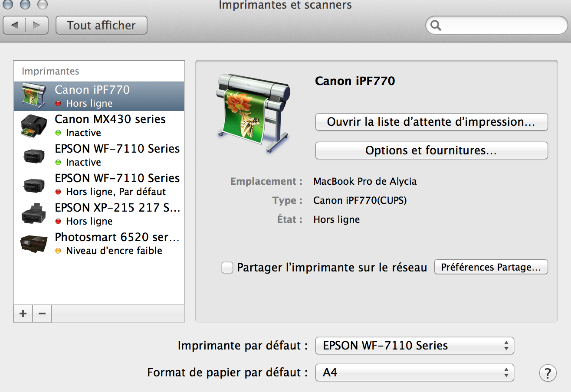Select the Canon MX430 series printer icon

[33, 125]
